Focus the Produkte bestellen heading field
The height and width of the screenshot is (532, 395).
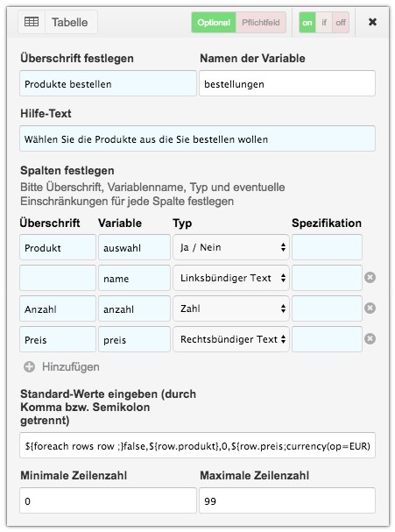(x=108, y=83)
